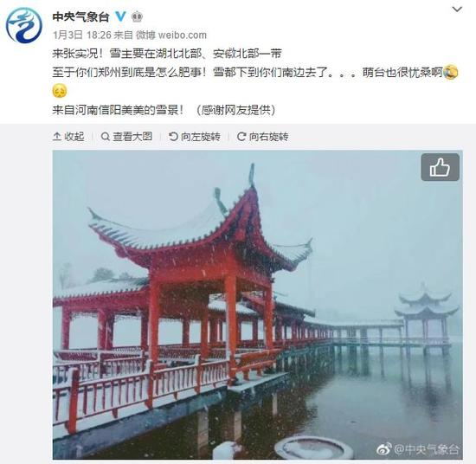The width and height of the screenshot is (476, 464).
Task: Click the blue verified V badge
Action: [121, 16]
